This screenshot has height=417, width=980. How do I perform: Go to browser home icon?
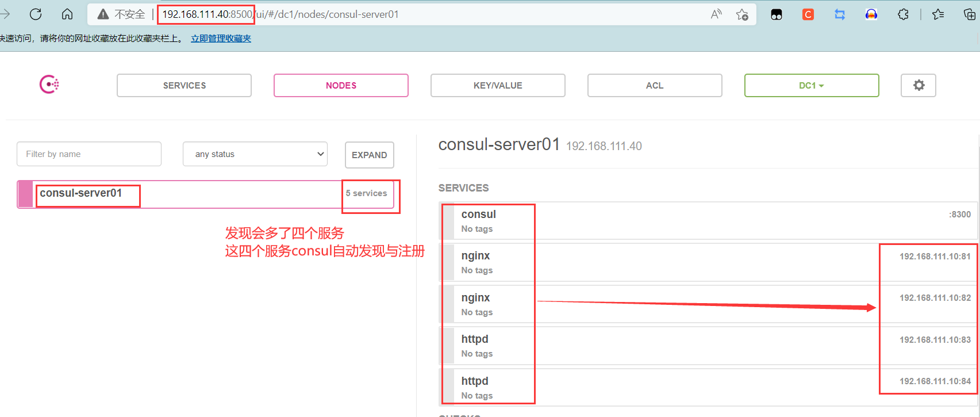(x=67, y=14)
